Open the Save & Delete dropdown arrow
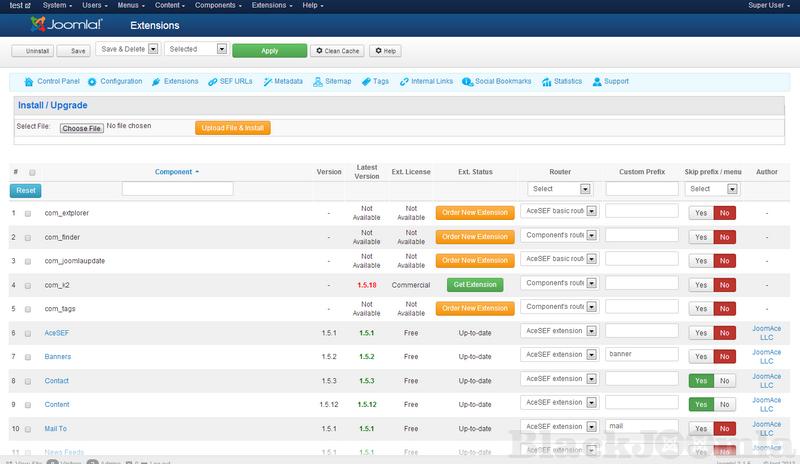The width and height of the screenshot is (800, 464). click(152, 49)
